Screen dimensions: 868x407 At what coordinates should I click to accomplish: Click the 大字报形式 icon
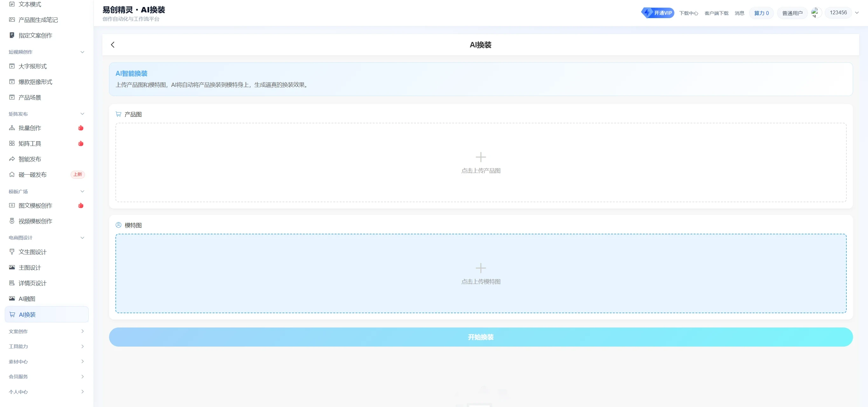pos(12,66)
